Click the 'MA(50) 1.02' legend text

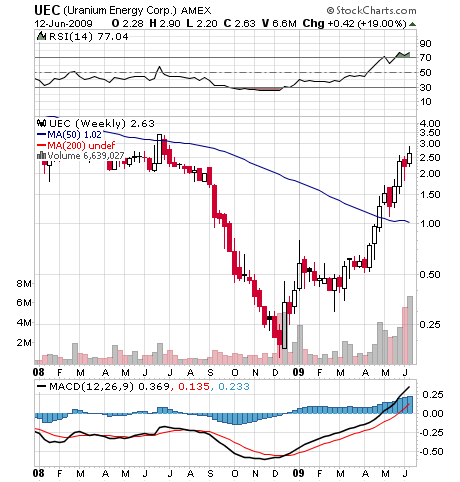[74, 134]
